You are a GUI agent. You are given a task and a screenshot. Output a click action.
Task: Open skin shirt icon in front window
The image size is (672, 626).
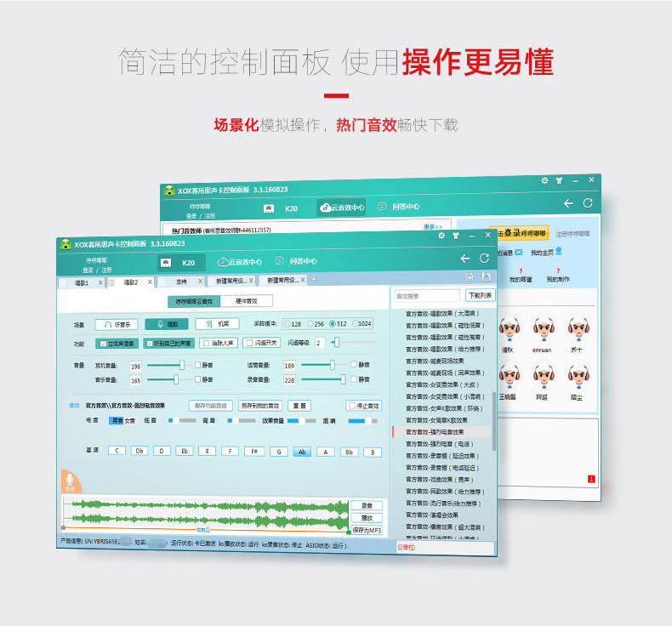[x=456, y=236]
